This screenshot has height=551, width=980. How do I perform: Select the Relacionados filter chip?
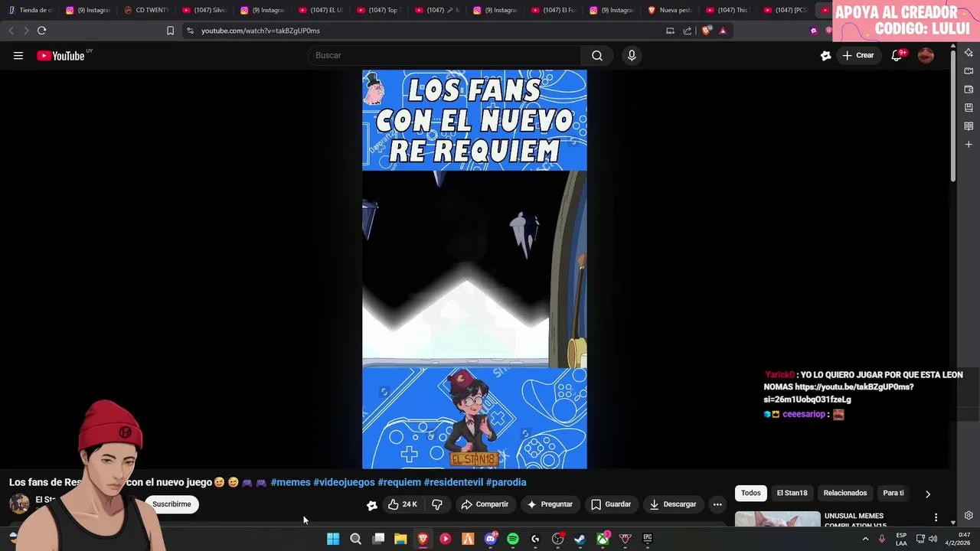[845, 494]
